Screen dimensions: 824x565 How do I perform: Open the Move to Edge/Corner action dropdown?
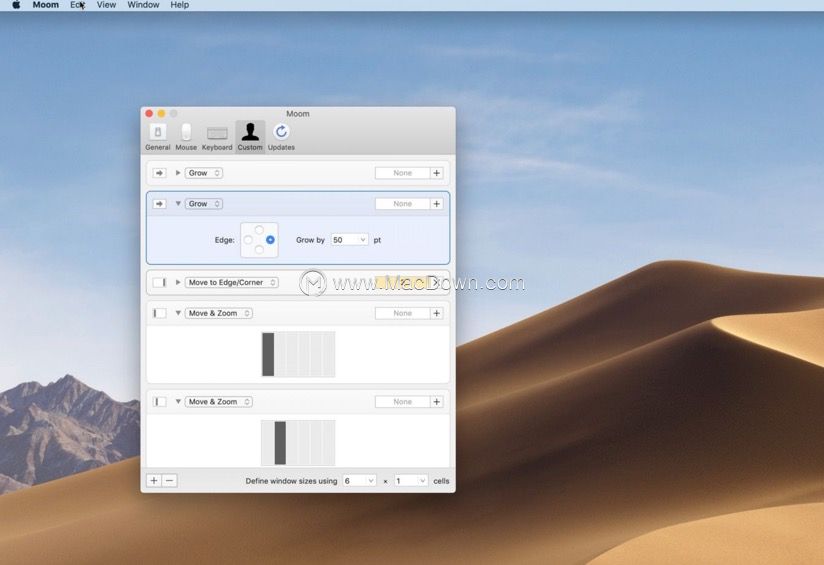pos(232,282)
